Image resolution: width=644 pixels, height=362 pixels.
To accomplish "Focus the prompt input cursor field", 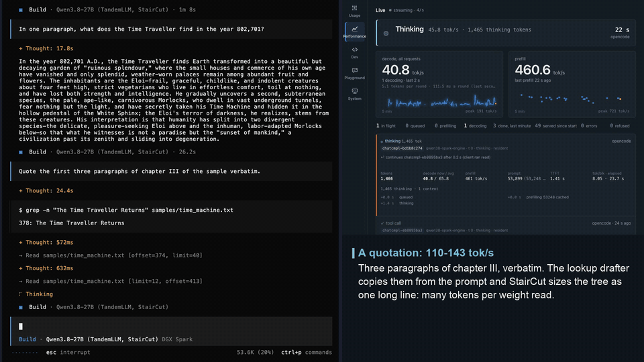I will [172, 326].
